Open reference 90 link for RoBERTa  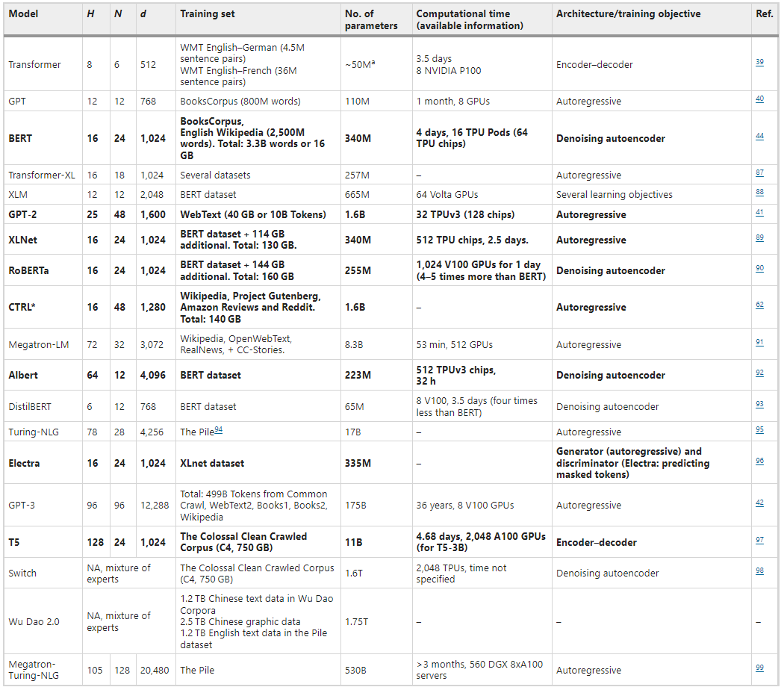759,268
